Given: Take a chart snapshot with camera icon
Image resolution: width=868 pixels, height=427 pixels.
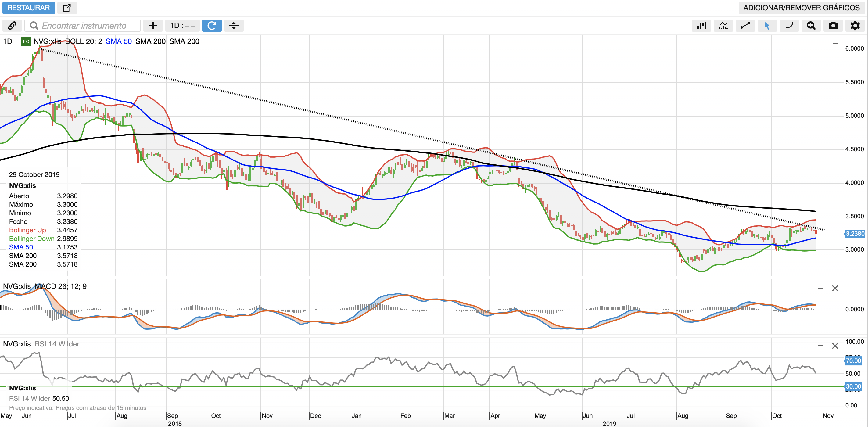Looking at the screenshot, I should point(833,26).
